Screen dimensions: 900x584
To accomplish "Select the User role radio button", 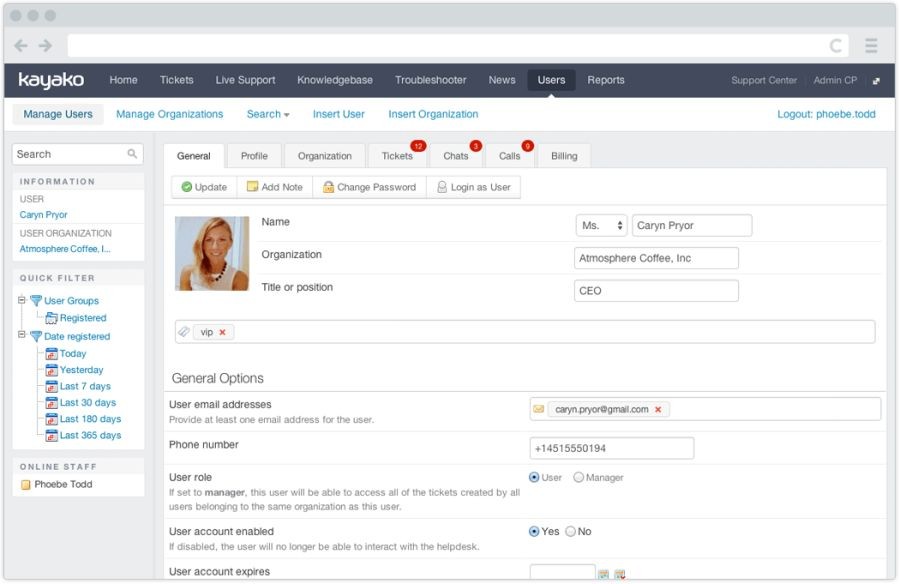I will [534, 478].
